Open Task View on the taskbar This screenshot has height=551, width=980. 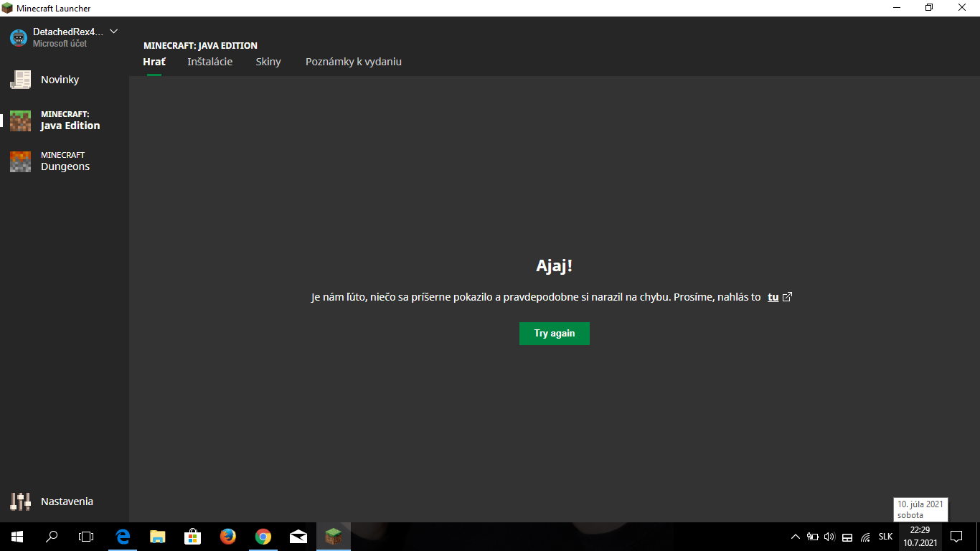click(86, 537)
